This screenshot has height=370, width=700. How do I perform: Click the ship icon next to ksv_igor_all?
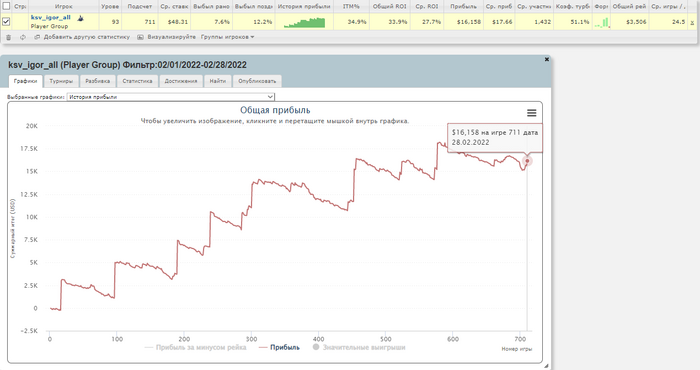(80, 18)
